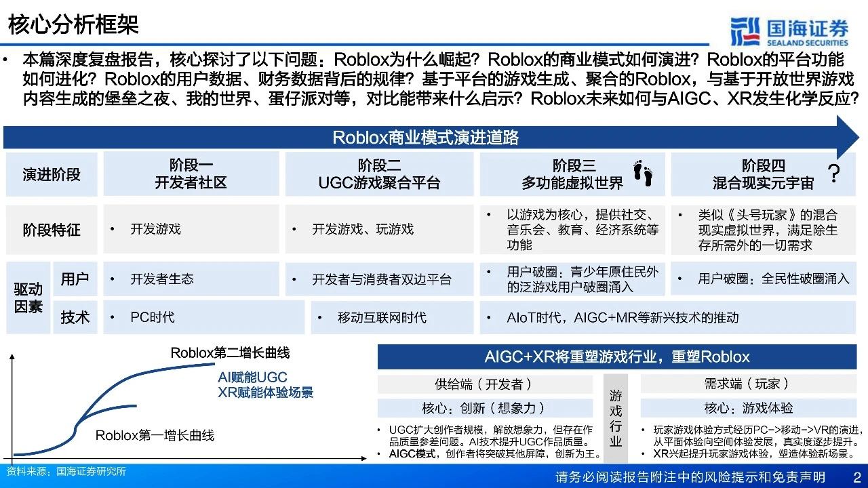
Task: Select the 供给端（开发者）box
Action: pyautogui.click(x=484, y=384)
